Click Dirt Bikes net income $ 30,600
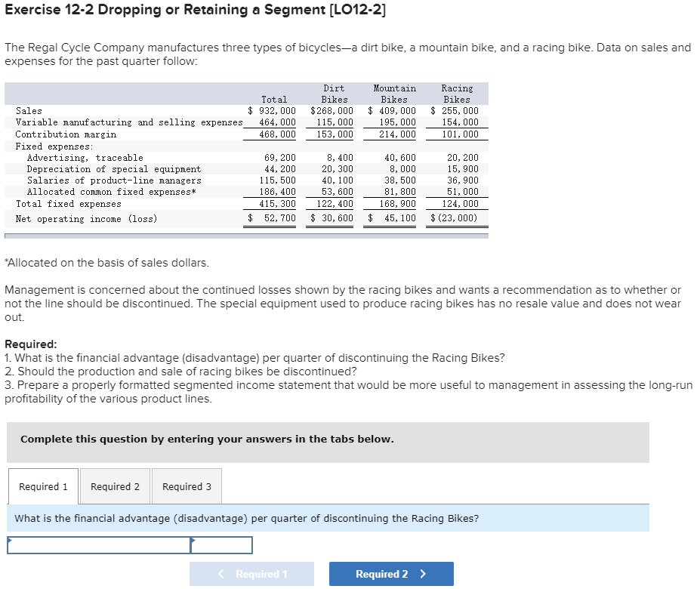Viewport: 700px width, 589px height. pyautogui.click(x=331, y=218)
